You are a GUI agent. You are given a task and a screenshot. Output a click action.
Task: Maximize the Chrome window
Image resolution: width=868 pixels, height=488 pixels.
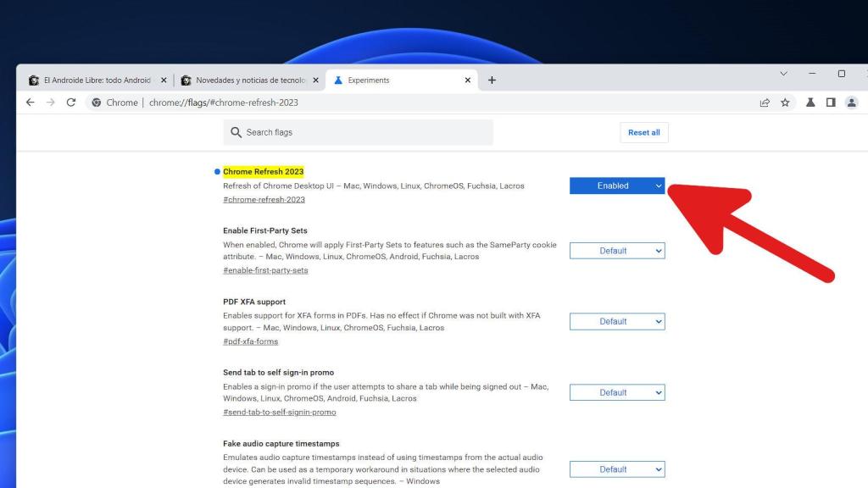tap(842, 74)
